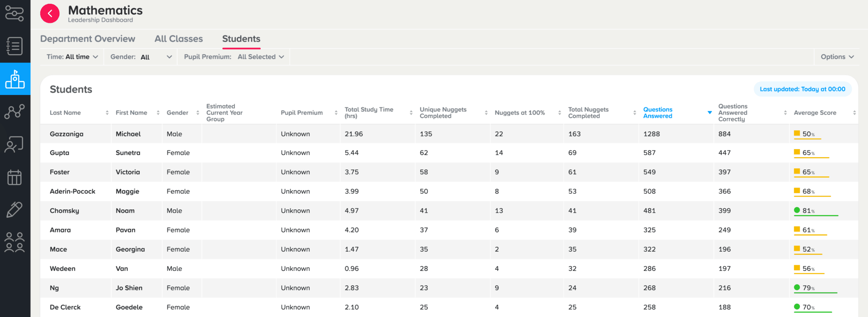
Task: Click first name Jo Shien
Action: pos(129,288)
